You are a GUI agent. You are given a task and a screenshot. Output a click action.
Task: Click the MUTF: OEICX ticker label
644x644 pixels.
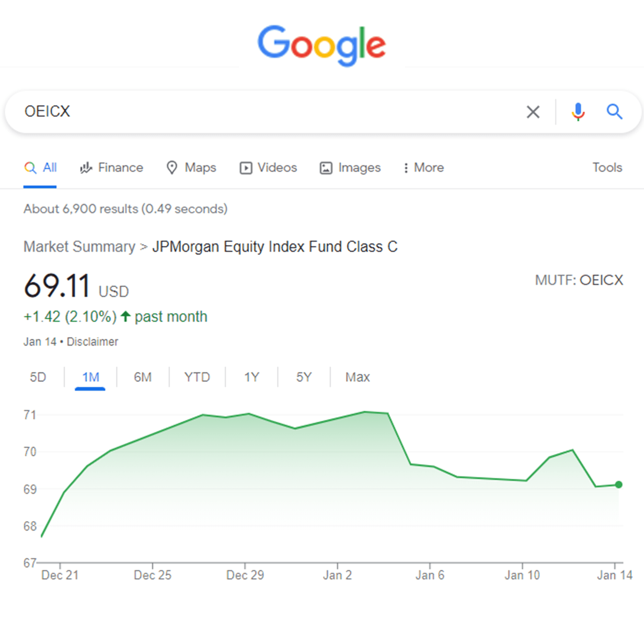[x=579, y=280]
